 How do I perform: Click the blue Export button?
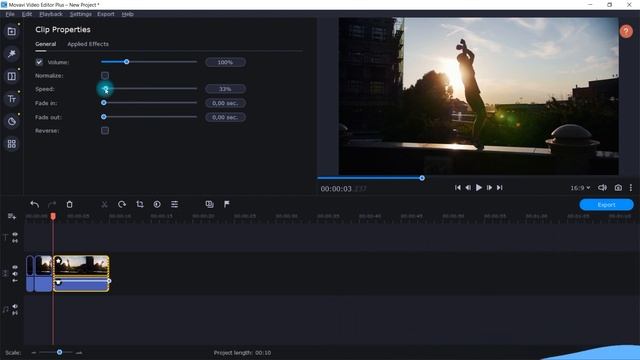point(606,204)
